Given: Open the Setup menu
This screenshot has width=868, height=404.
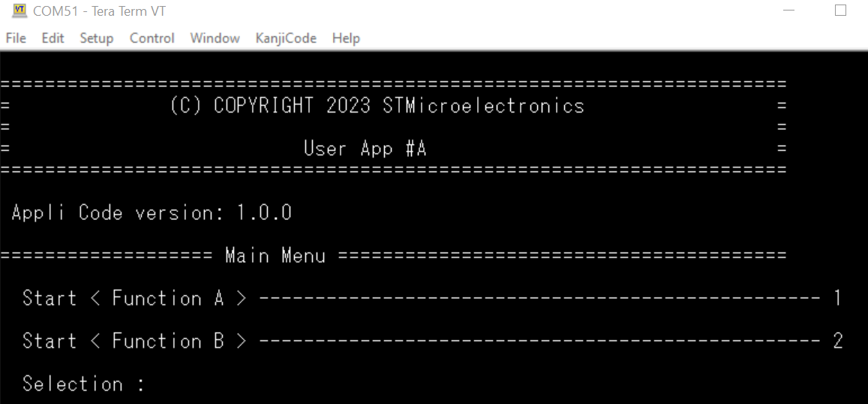Looking at the screenshot, I should click(96, 38).
